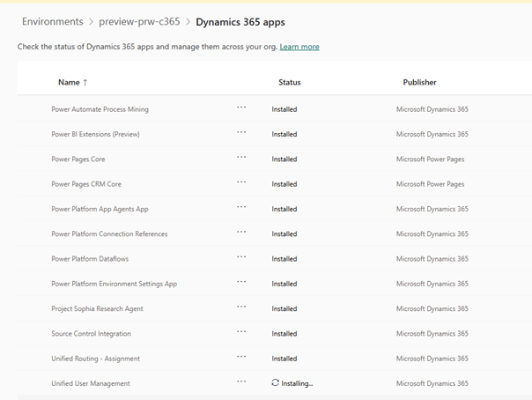Open more options for Project Sophia Research Agent
Screen dimensions: 532x400
[x=241, y=307]
